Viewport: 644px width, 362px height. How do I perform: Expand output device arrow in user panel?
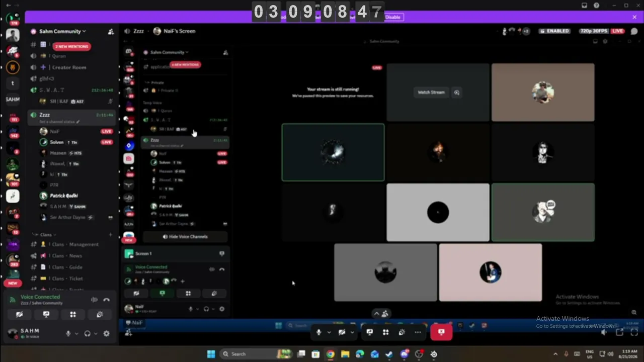pos(95,333)
